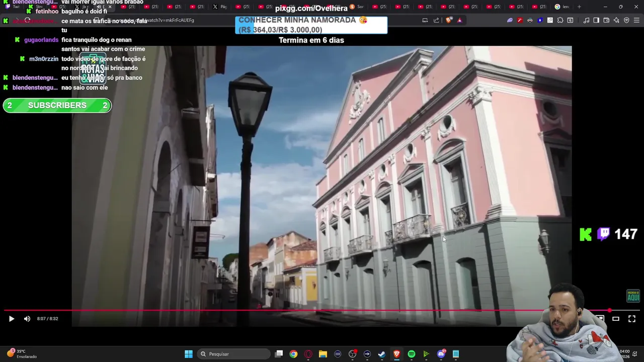Mute the tab via its speaker icon
The image size is (644, 362).
(99, 7)
